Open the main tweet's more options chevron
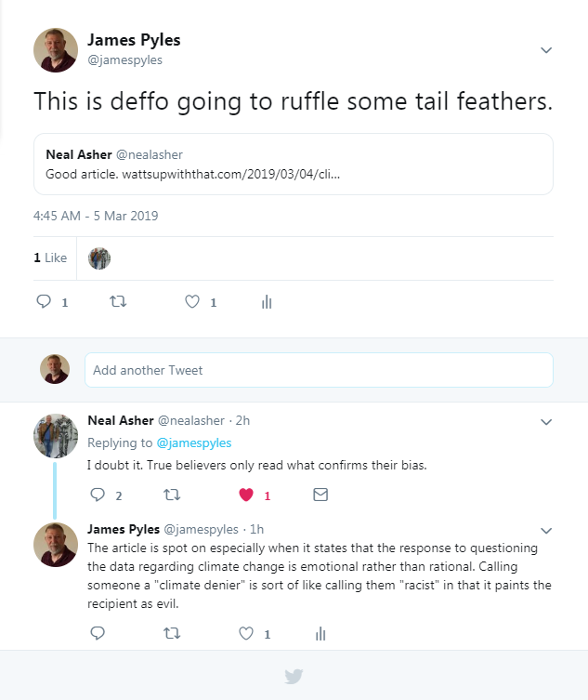The width and height of the screenshot is (588, 700). pyautogui.click(x=546, y=50)
